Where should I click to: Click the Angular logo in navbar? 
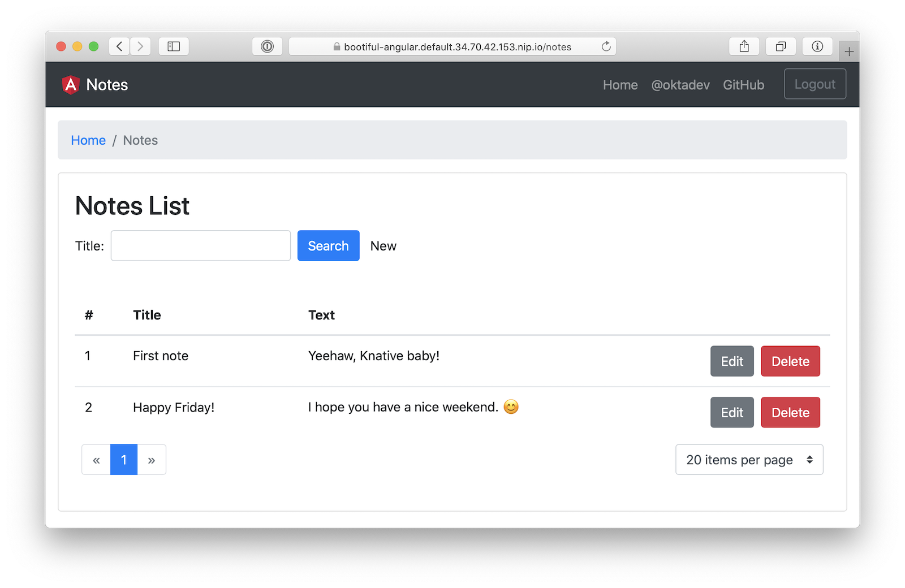(71, 85)
